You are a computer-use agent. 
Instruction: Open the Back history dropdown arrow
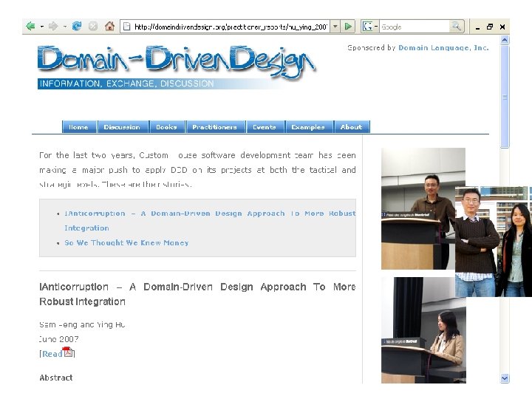click(42, 27)
